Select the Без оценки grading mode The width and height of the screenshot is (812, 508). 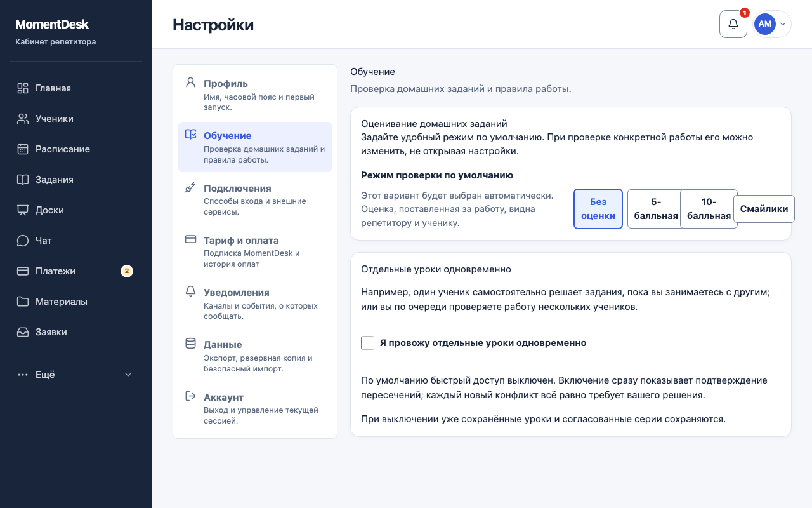598,209
